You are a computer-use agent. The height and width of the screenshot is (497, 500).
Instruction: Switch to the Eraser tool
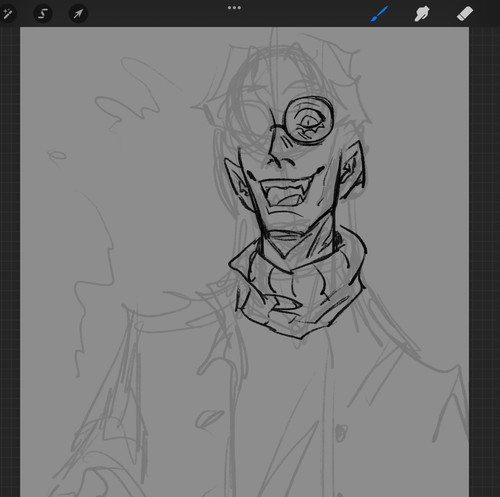coord(465,14)
